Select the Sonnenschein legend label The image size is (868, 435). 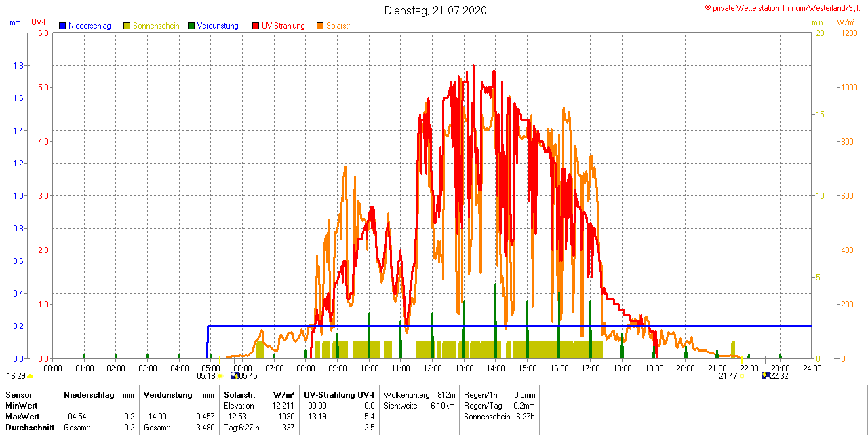[156, 26]
